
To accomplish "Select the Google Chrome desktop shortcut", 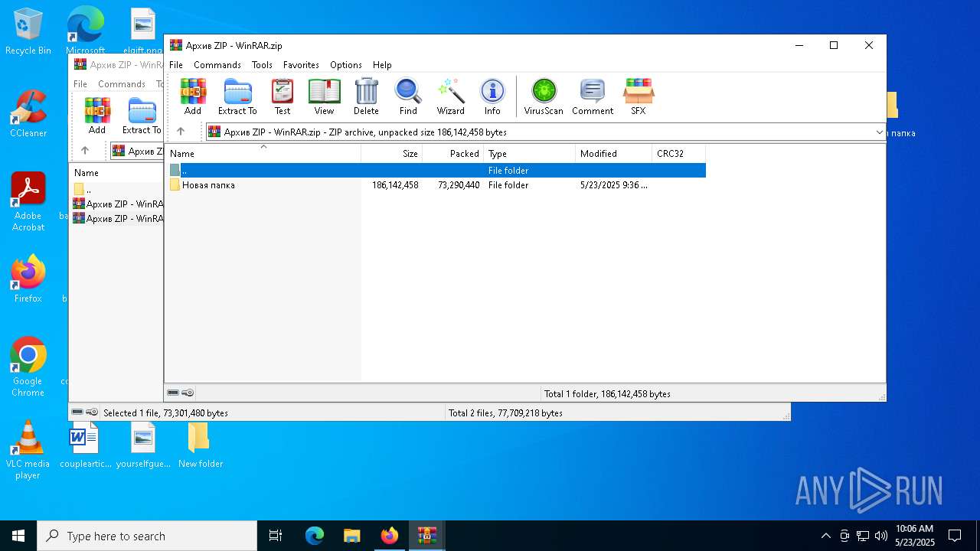I will pyautogui.click(x=28, y=367).
